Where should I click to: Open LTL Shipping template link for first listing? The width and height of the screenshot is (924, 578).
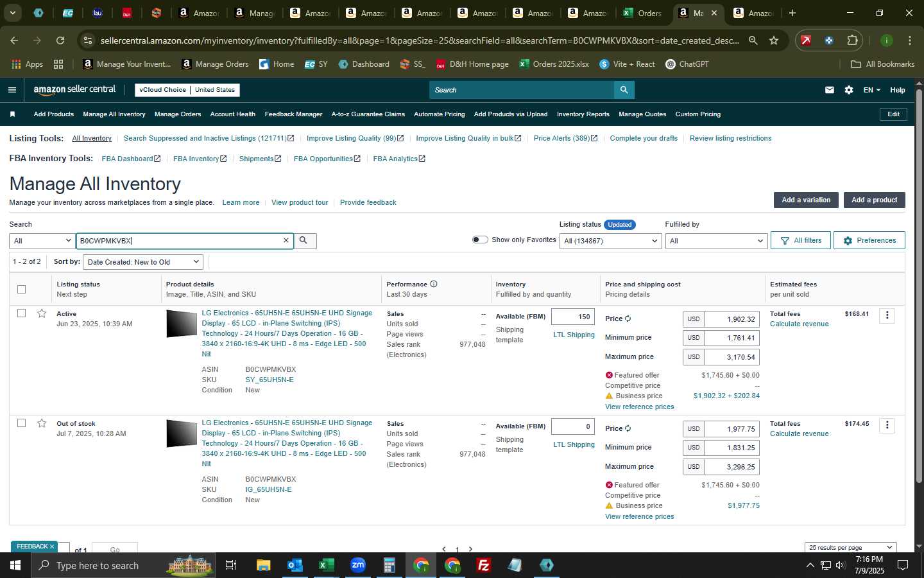(x=574, y=335)
